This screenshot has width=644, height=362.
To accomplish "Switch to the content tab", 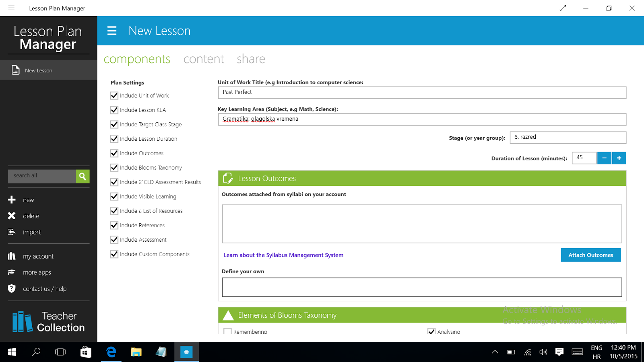I will pyautogui.click(x=204, y=59).
